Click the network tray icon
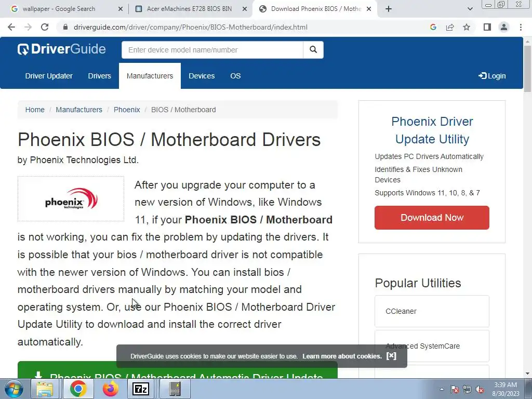 point(467,389)
